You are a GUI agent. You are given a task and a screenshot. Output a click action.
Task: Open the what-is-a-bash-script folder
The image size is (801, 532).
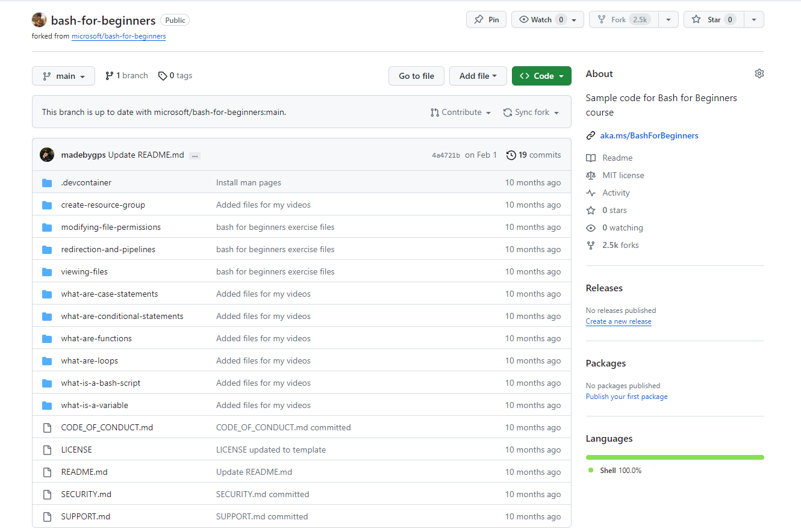pos(101,383)
